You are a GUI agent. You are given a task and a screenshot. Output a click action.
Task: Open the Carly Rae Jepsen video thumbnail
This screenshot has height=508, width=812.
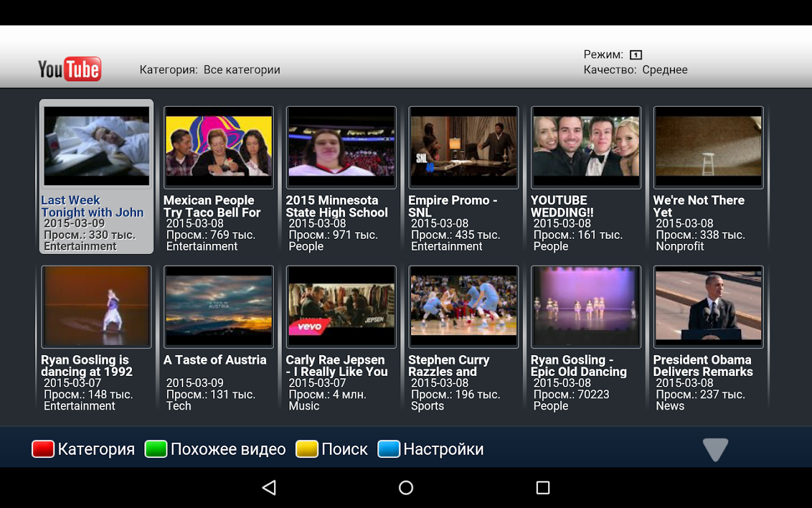click(x=341, y=307)
